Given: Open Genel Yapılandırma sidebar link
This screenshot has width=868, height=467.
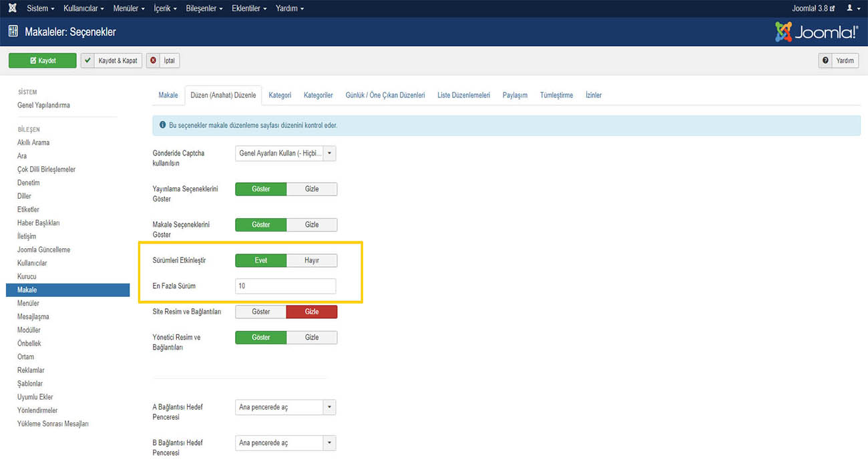Looking at the screenshot, I should pyautogui.click(x=43, y=105).
